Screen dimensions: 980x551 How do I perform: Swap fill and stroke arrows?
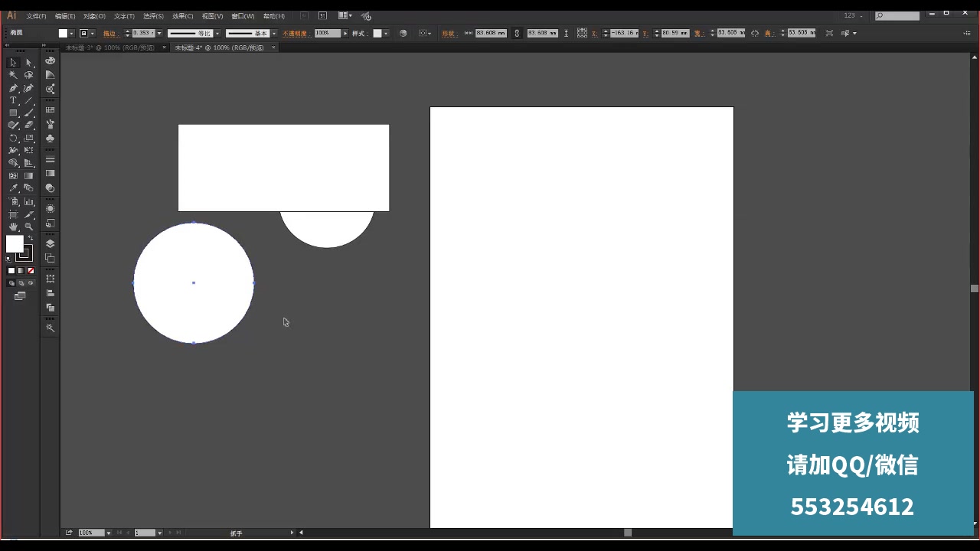(31, 237)
